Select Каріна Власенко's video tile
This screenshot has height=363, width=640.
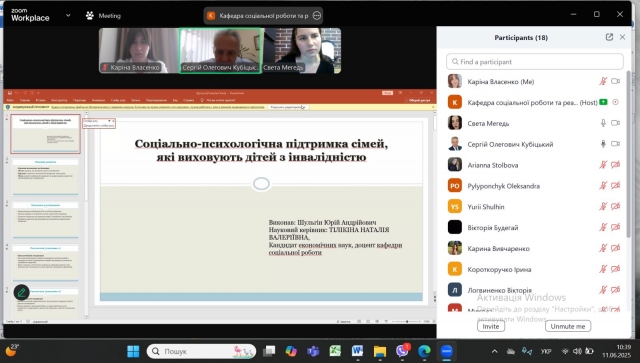[139, 51]
